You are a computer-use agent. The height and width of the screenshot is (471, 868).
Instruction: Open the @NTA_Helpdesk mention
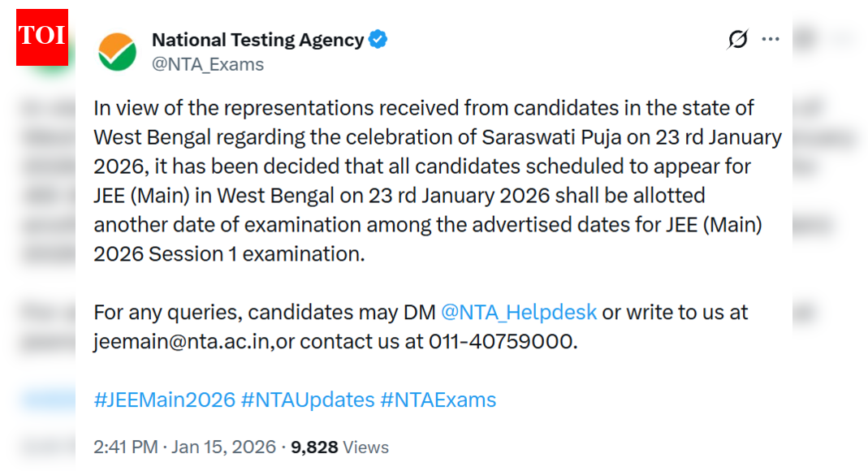(520, 312)
